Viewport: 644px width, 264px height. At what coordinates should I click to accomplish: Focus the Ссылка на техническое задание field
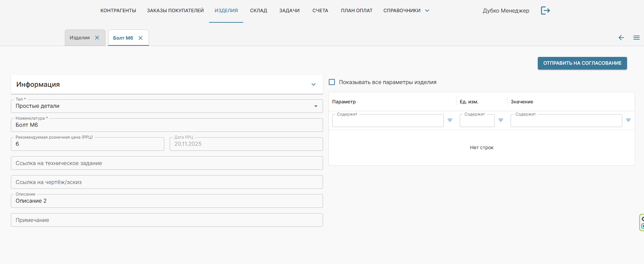coord(167,163)
